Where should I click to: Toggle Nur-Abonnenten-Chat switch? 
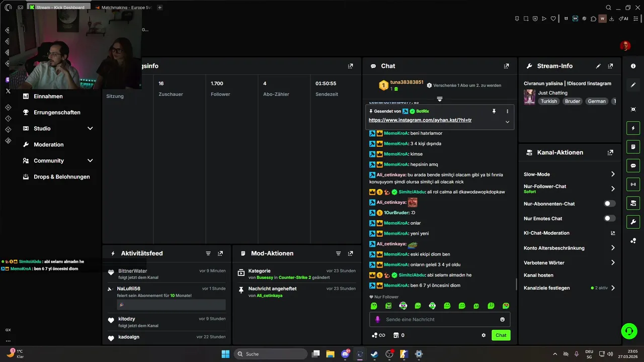click(609, 204)
